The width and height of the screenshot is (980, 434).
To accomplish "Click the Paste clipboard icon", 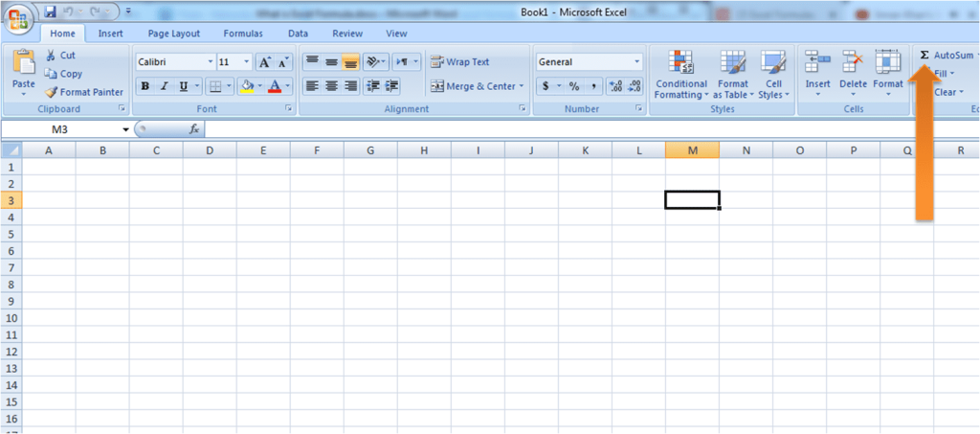I will (24, 62).
